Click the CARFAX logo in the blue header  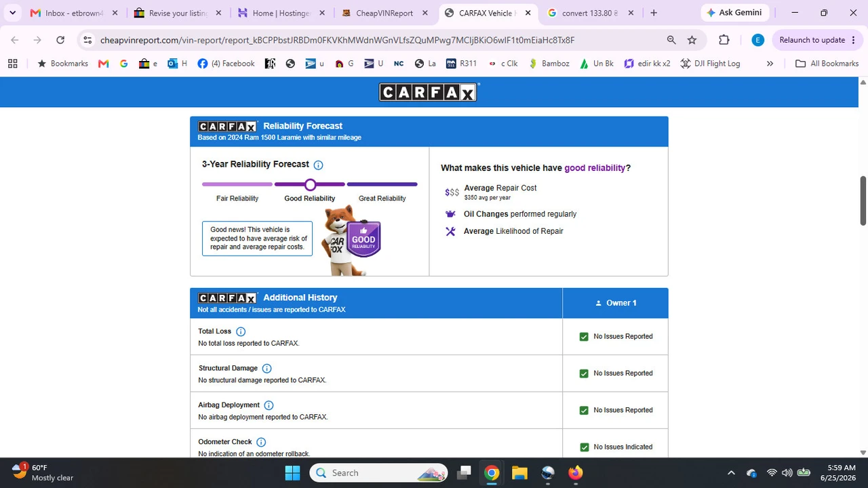coord(429,92)
